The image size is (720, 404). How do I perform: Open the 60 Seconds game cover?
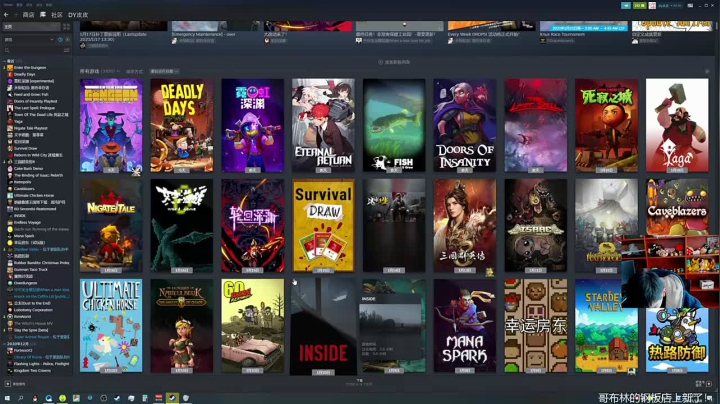pyautogui.click(x=253, y=325)
